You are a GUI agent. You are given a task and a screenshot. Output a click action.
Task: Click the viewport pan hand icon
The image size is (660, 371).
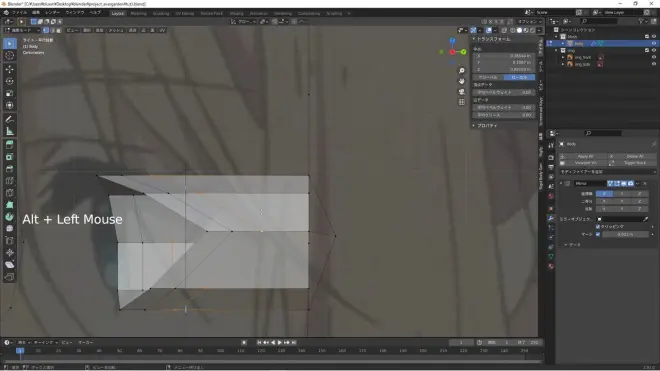click(462, 81)
